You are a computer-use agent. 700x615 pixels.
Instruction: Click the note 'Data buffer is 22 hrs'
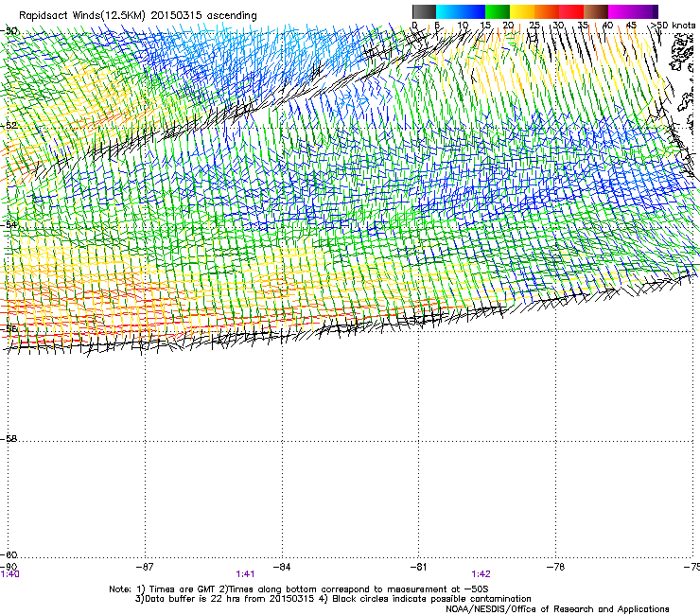[x=192, y=599]
